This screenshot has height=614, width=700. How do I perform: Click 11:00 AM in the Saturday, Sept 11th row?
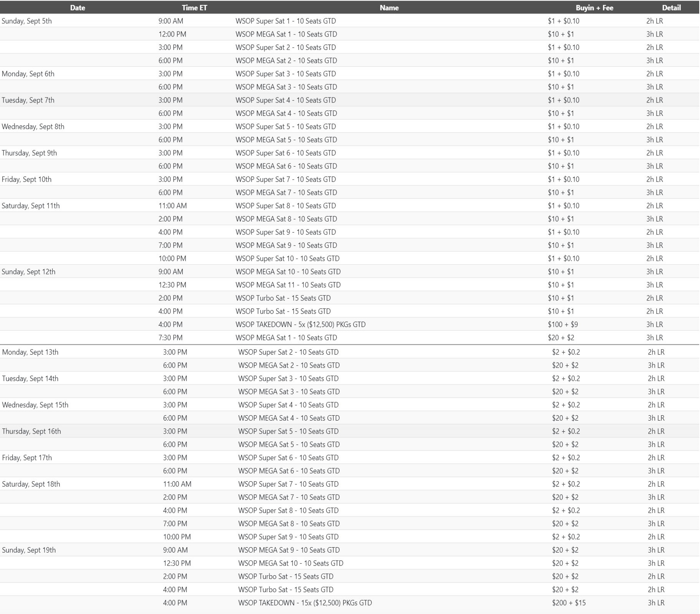pos(173,206)
